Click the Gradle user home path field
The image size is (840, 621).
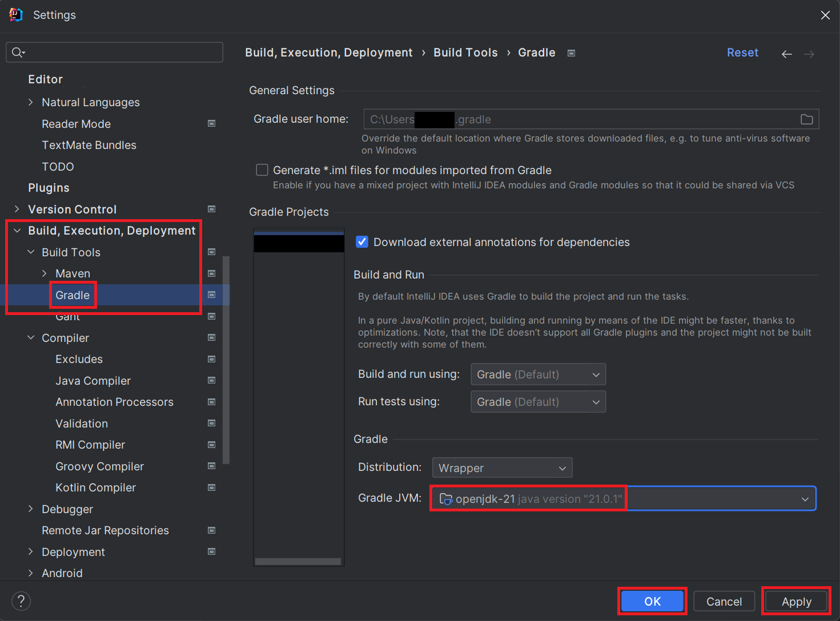(591, 119)
